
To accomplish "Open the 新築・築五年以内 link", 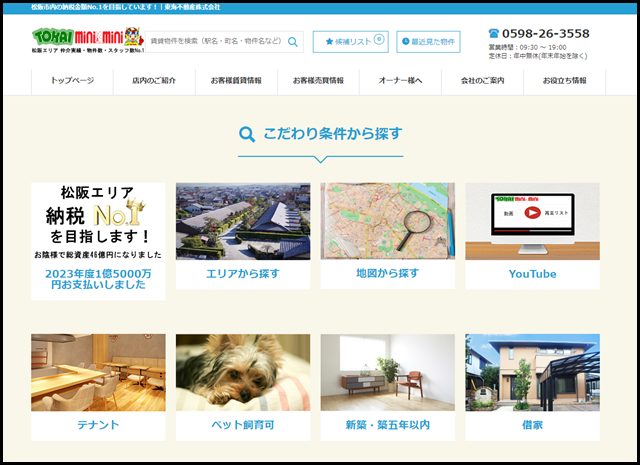I will click(387, 425).
